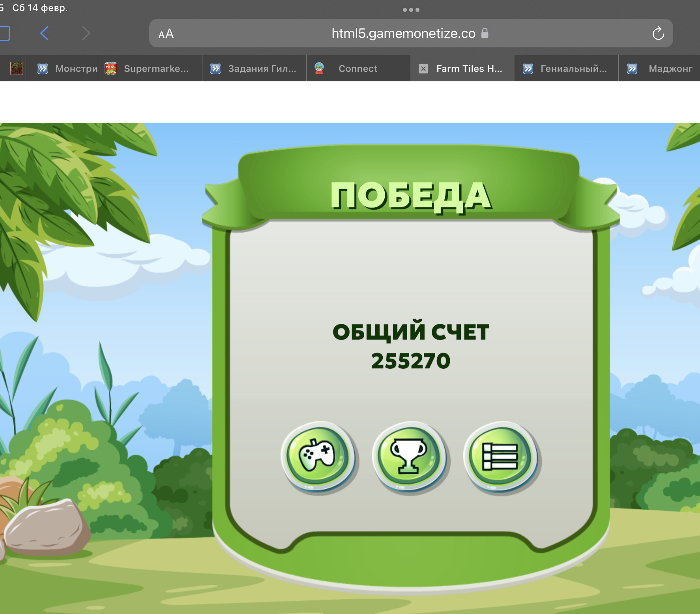The image size is (700, 614).
Task: Click the Монстри tab favicon
Action: coord(43,69)
